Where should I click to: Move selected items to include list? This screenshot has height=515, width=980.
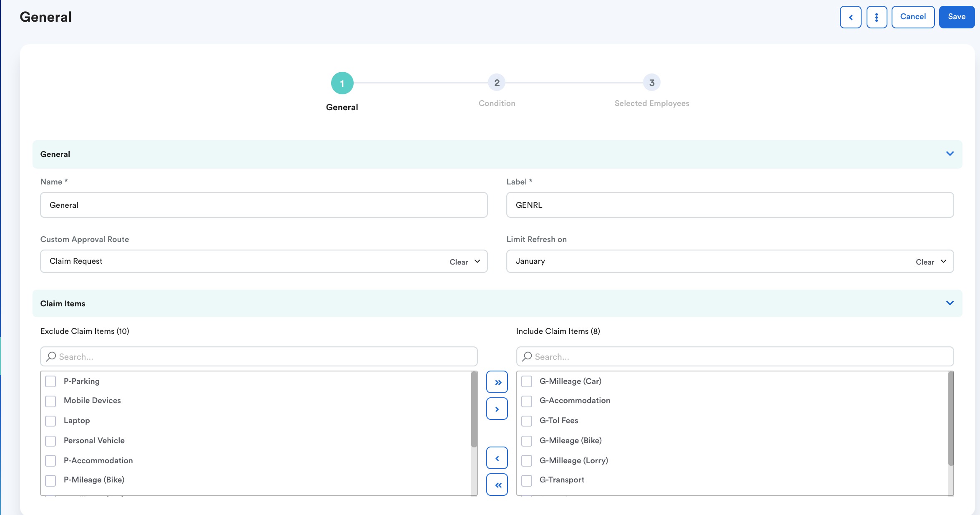[x=497, y=409]
